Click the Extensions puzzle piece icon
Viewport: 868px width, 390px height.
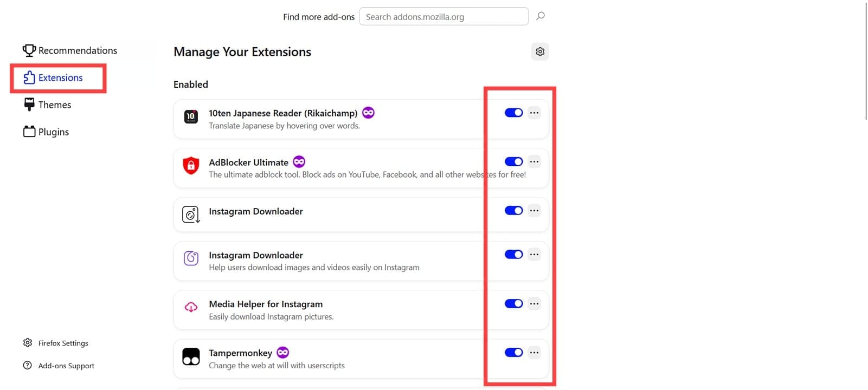coord(29,77)
